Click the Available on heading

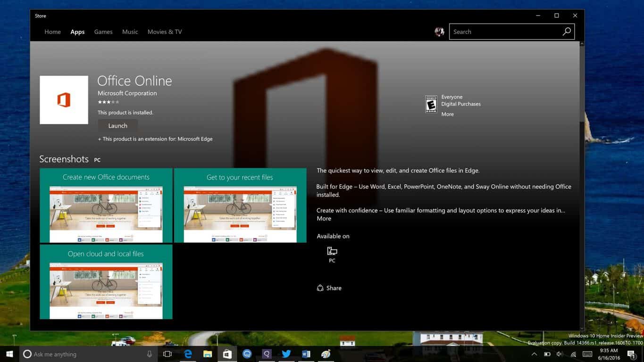333,236
